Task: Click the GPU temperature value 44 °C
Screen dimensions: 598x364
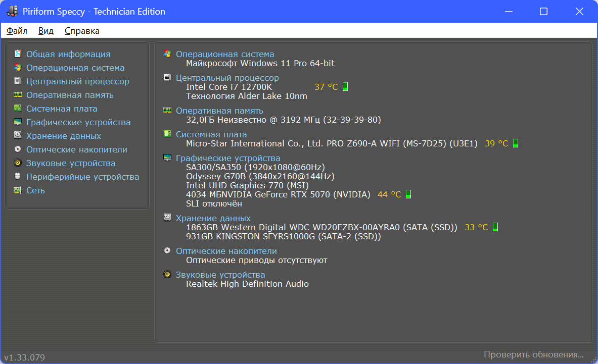Action: [389, 194]
